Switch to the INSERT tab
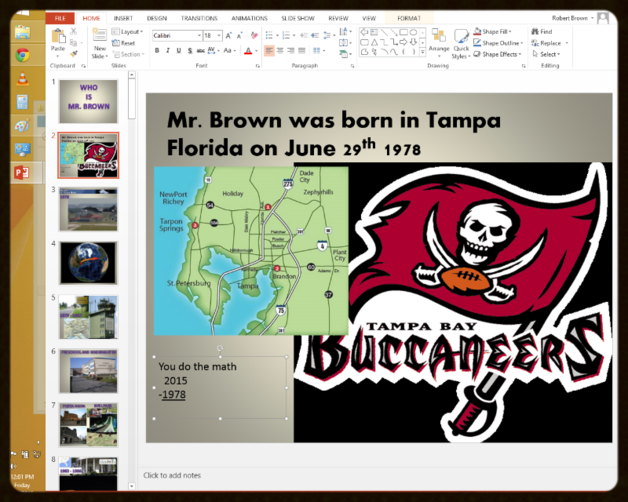The image size is (628, 502). point(123,18)
